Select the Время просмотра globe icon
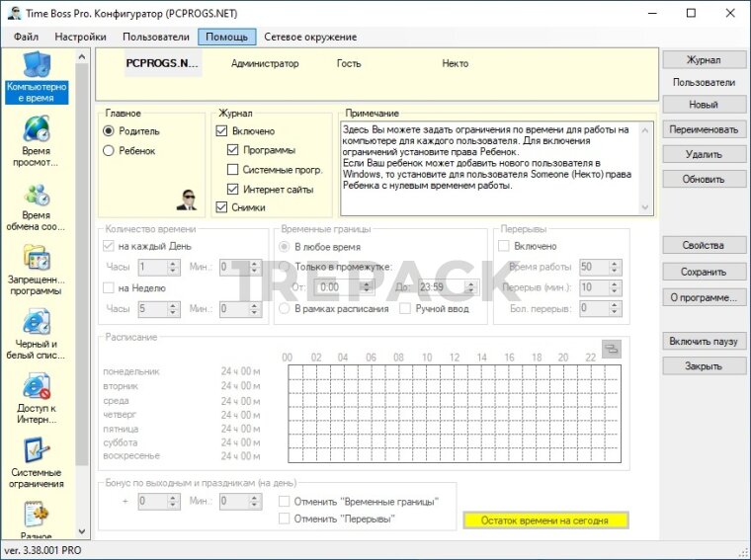Image resolution: width=751 pixels, height=560 pixels. pyautogui.click(x=36, y=129)
